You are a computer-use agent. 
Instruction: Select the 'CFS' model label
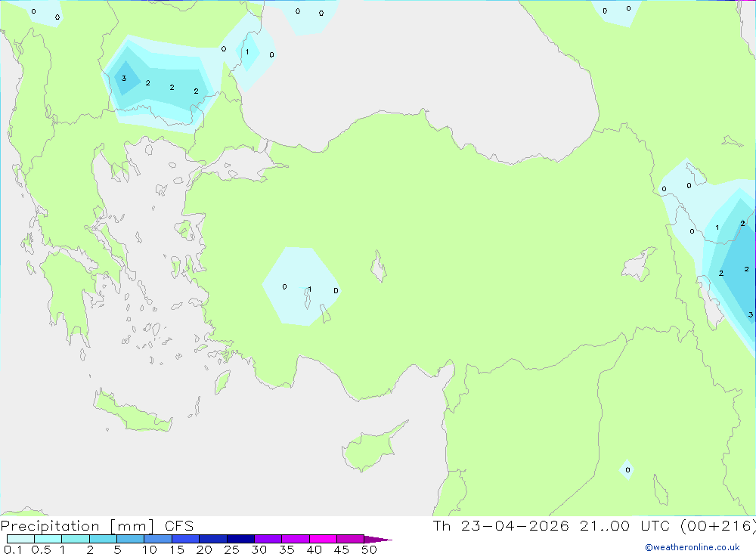pos(179,526)
